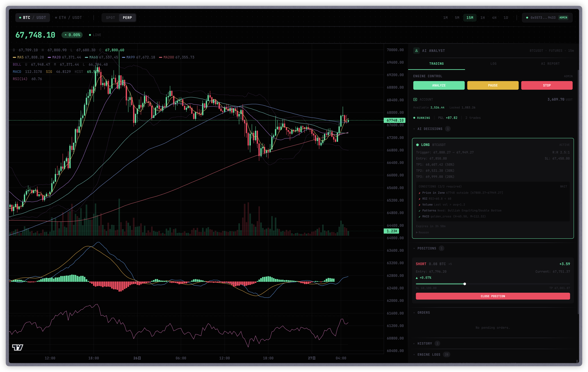Click the price change 0.00% badge
Image resolution: width=588 pixels, height=372 pixels.
click(x=72, y=35)
